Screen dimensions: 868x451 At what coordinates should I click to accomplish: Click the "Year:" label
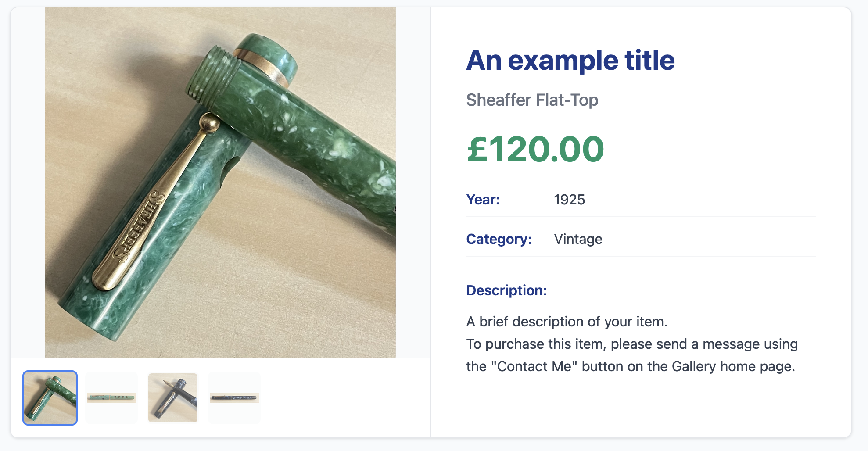pyautogui.click(x=483, y=200)
